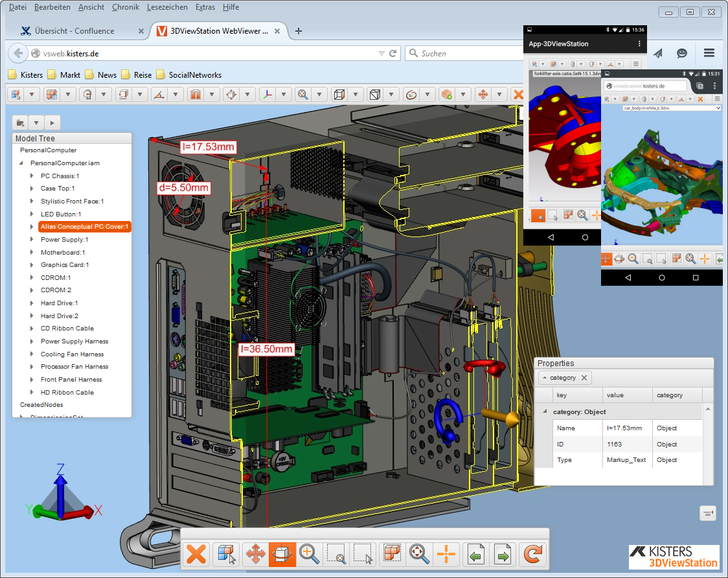Switch to the Übersicht - Confluence tab
Viewport: 728px width, 578px height.
point(74,30)
